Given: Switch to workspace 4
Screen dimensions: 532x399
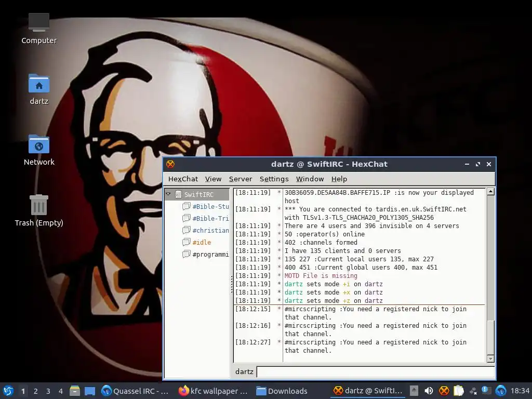Looking at the screenshot, I should click(x=61, y=391).
